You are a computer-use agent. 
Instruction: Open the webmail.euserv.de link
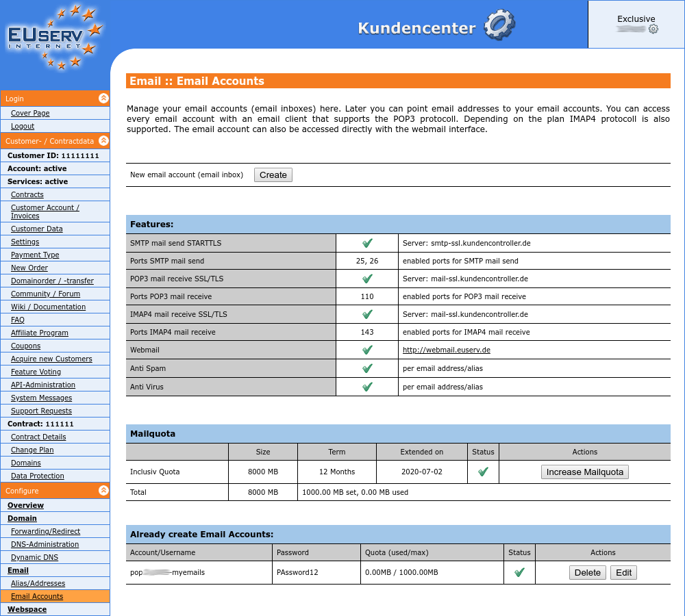[447, 350]
